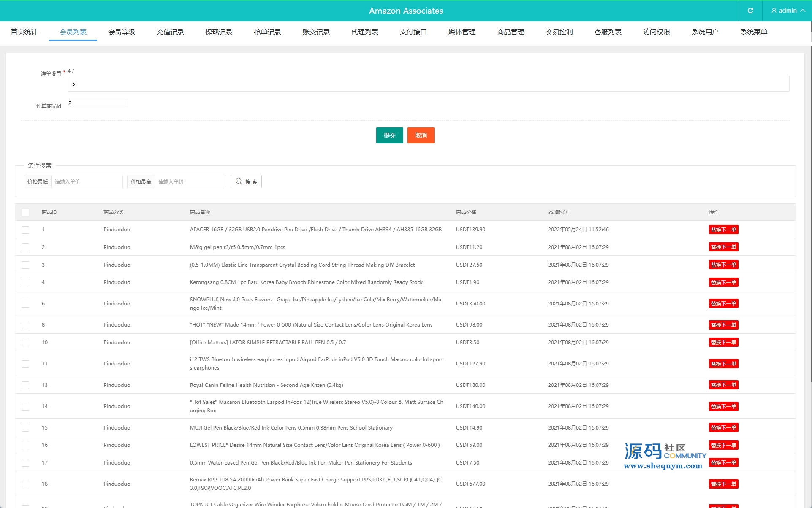Select the 媒体管理 tab
The width and height of the screenshot is (812, 508).
[462, 32]
